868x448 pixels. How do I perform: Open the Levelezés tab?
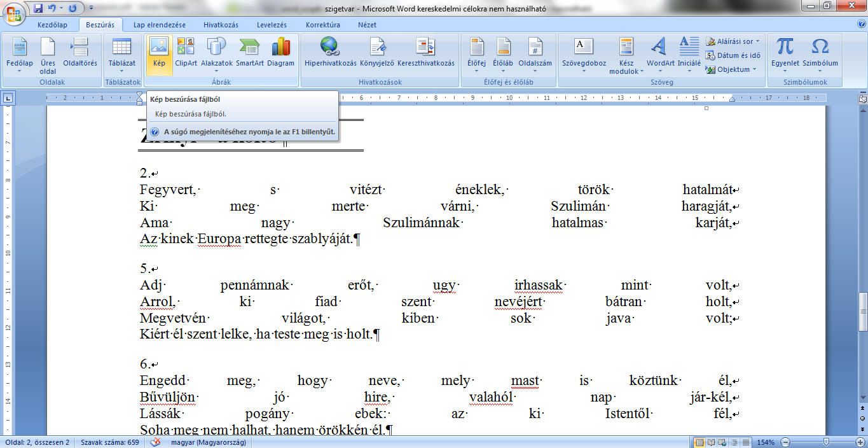pos(272,25)
